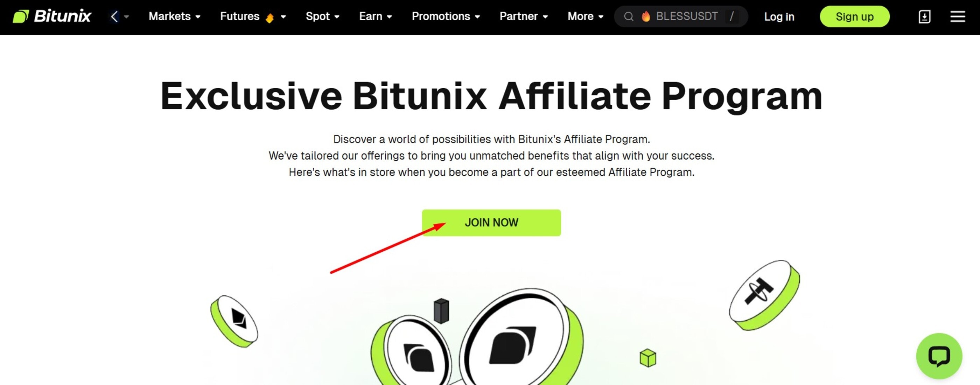Expand the Partner dropdown
The width and height of the screenshot is (980, 385).
tap(524, 16)
